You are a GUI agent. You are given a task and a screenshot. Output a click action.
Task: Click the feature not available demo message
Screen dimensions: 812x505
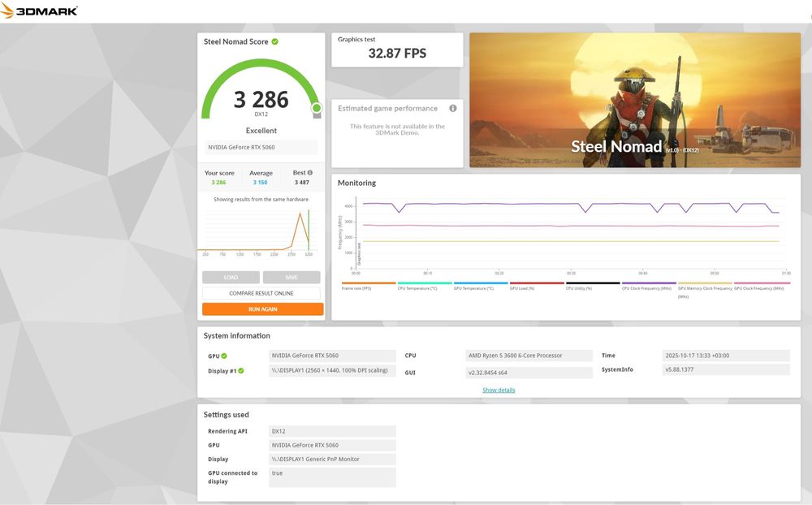tap(397, 129)
